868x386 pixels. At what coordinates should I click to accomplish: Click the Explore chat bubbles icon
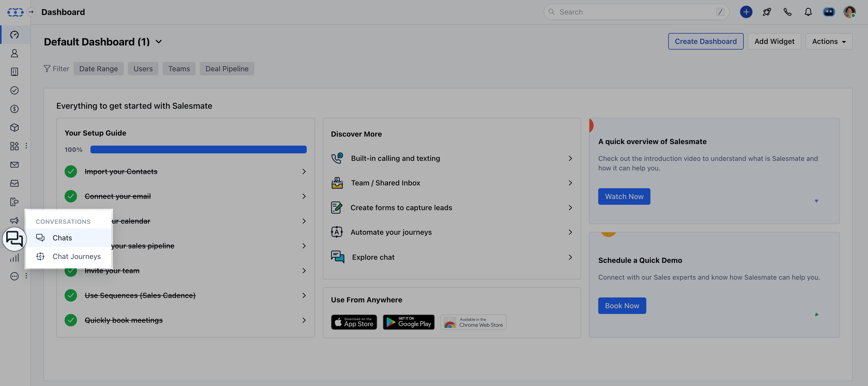click(x=338, y=257)
